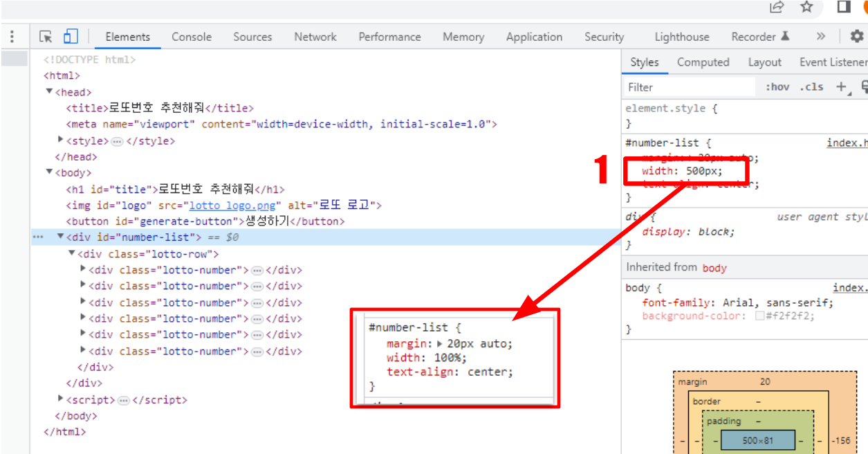Click the closing /body tag row
This screenshot has height=454, width=868.
[x=76, y=416]
